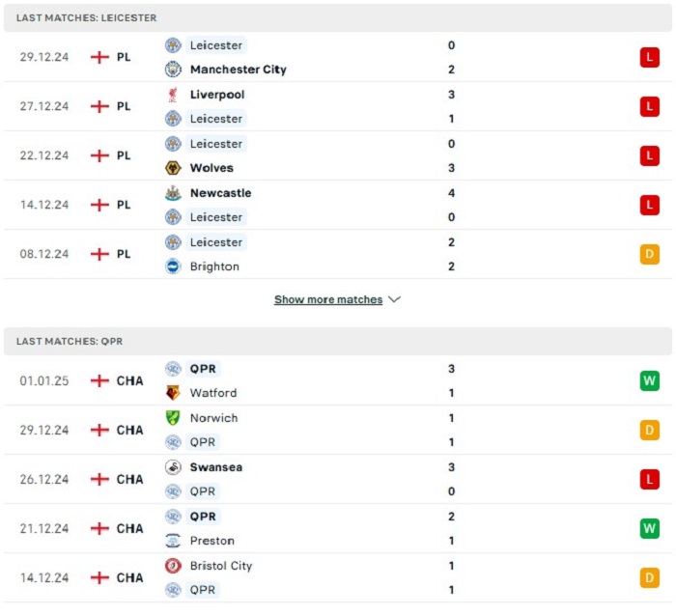Viewport: 676px width, 616px height.
Task: Click the orange D badge for Leicester vs Brighton
Action: tap(649, 254)
